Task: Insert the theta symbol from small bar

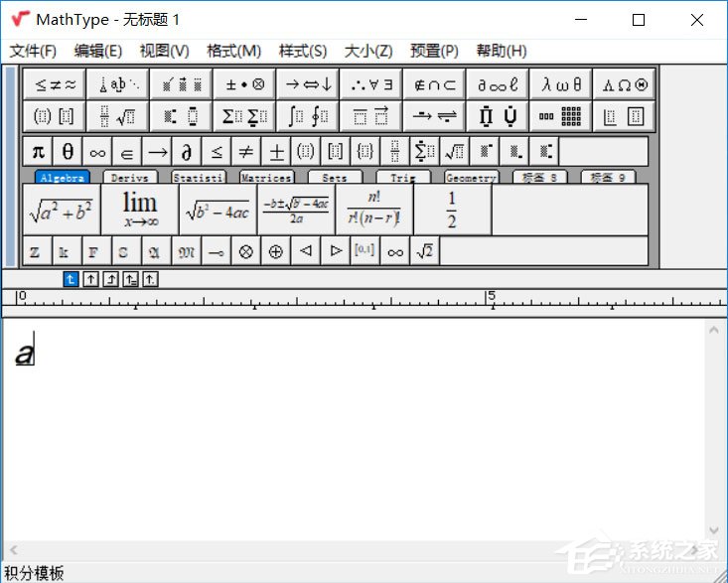Action: (68, 152)
